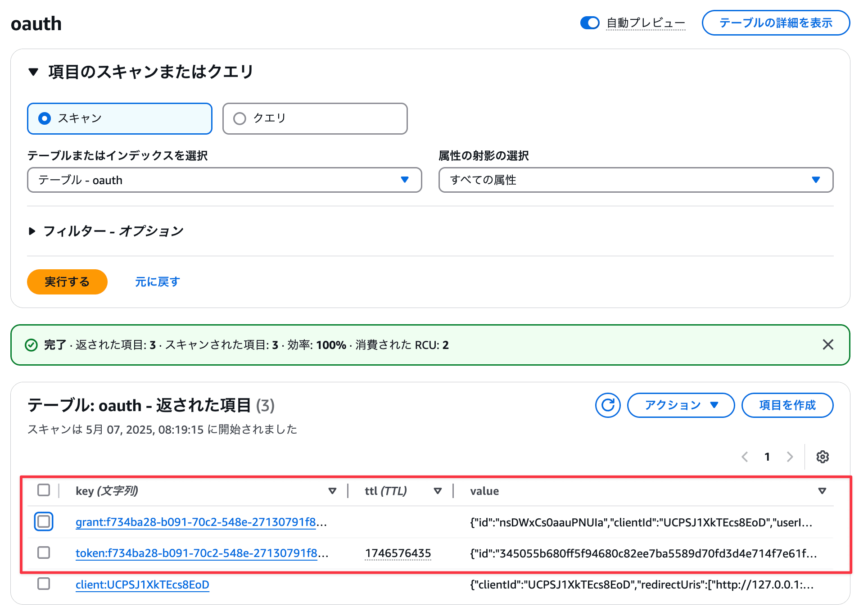Open table preferences gear icon
Image resolution: width=859 pixels, height=616 pixels.
pos(823,457)
